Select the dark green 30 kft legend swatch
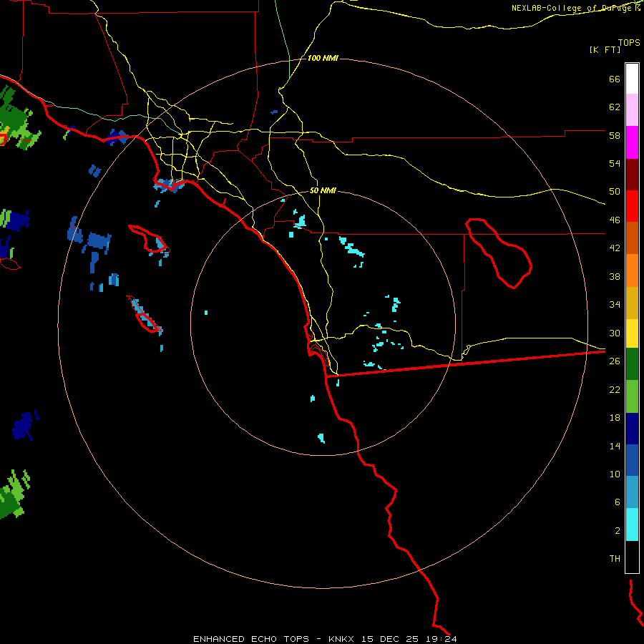The width and height of the screenshot is (644, 644). (x=632, y=364)
